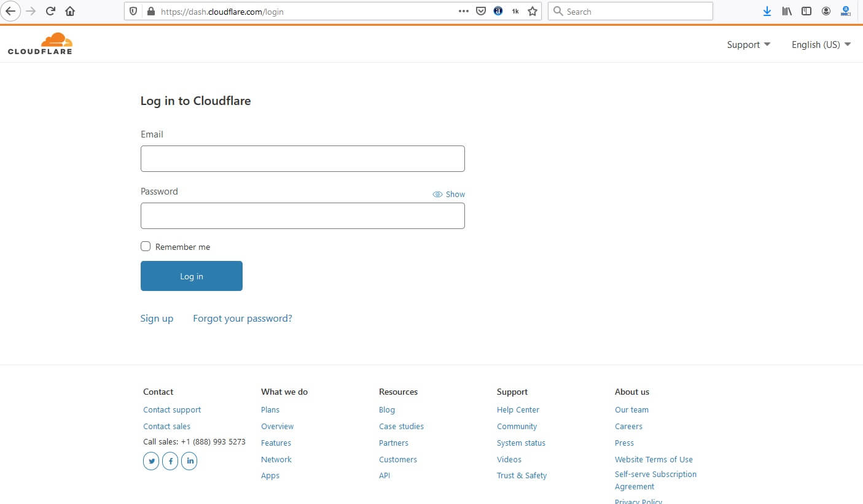Open the page actions three-dots menu
Image resolution: width=863 pixels, height=504 pixels.
[464, 11]
